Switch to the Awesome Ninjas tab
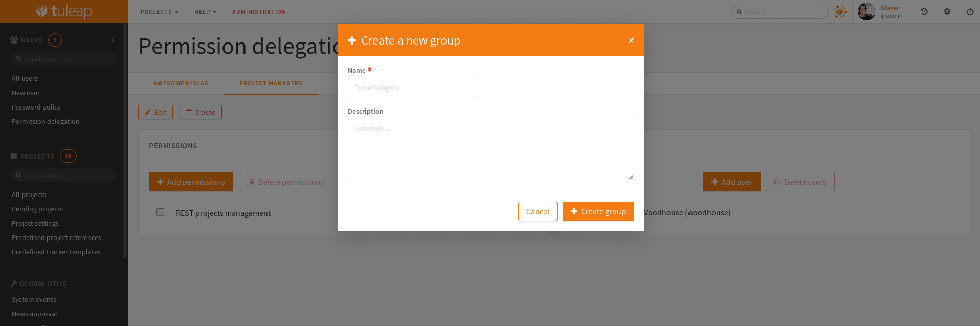 [x=181, y=83]
